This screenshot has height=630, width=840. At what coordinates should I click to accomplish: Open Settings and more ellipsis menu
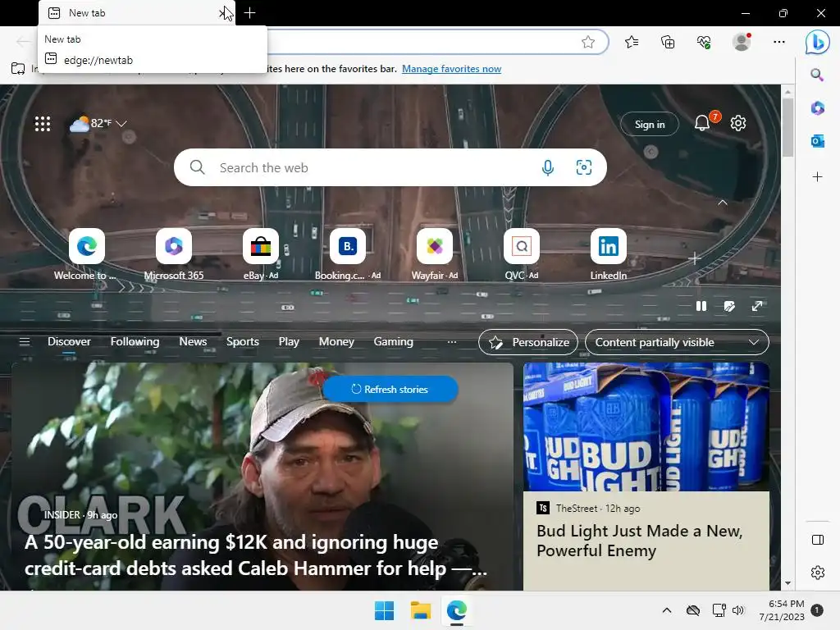click(x=779, y=42)
